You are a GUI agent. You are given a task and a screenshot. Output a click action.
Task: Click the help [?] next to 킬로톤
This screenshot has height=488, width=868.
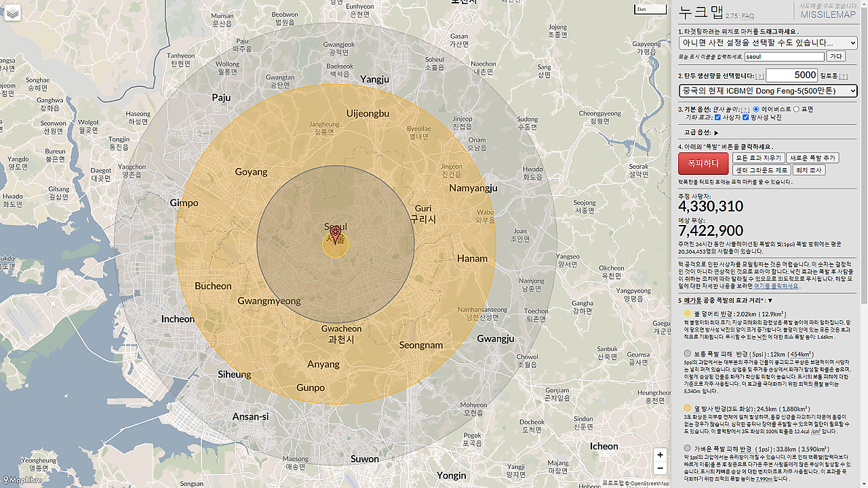point(844,76)
